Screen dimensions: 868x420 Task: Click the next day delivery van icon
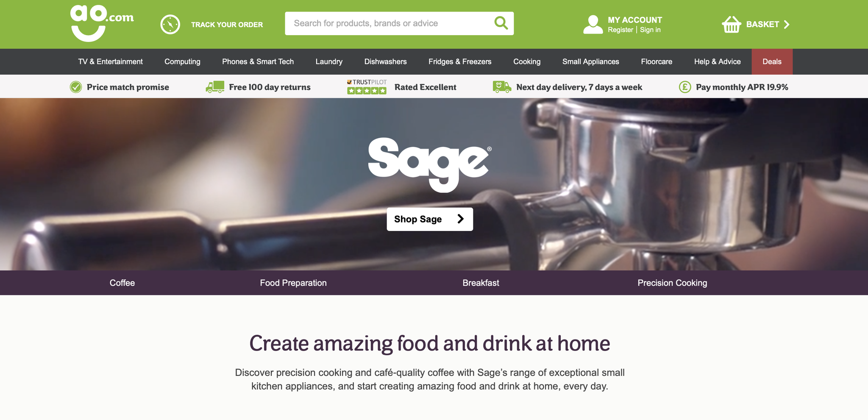click(502, 87)
